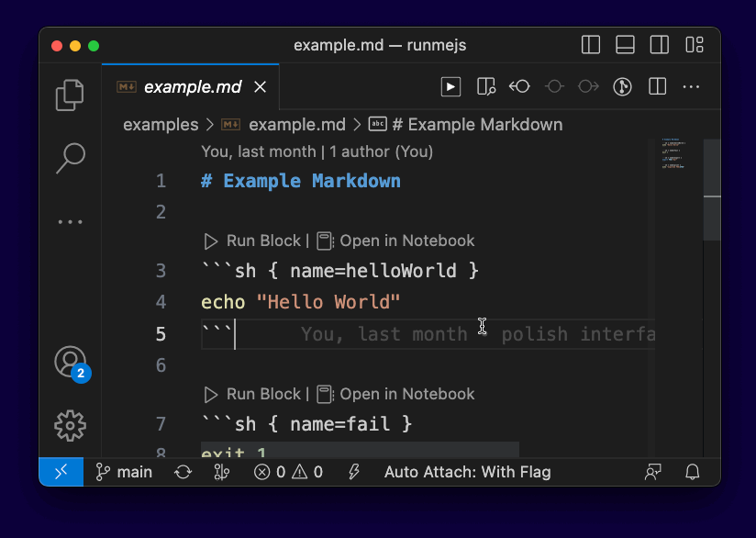Go to previous change in editor toolbar
The image size is (756, 538).
point(520,87)
